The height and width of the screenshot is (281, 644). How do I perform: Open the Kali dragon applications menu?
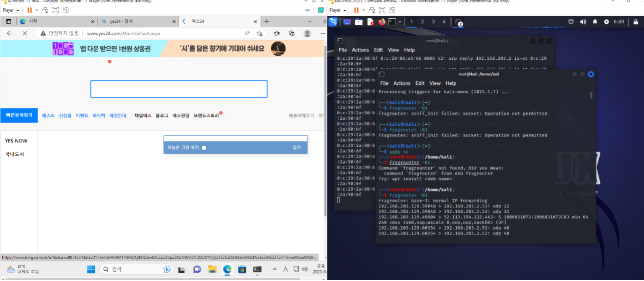point(333,22)
